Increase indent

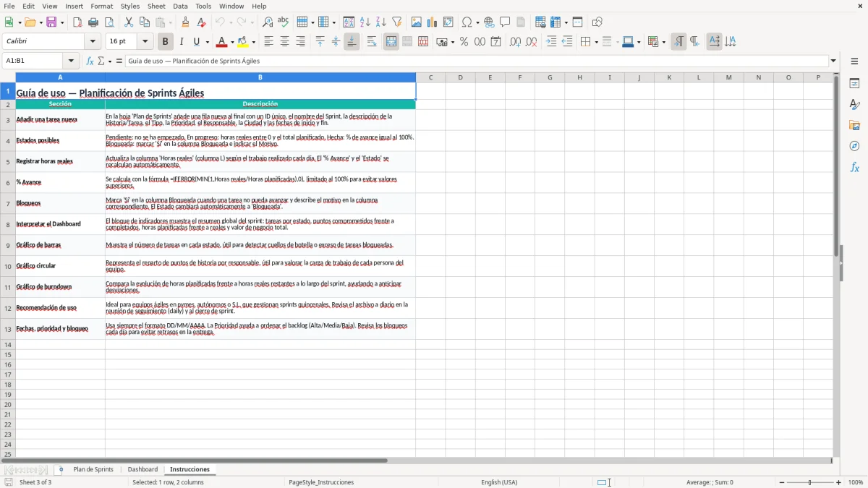(551, 42)
